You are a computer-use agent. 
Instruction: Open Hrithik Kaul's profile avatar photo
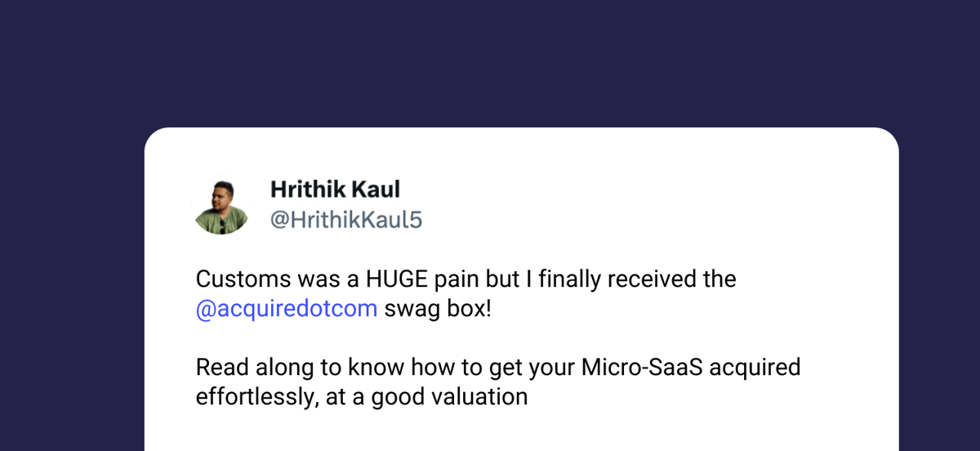pyautogui.click(x=222, y=208)
